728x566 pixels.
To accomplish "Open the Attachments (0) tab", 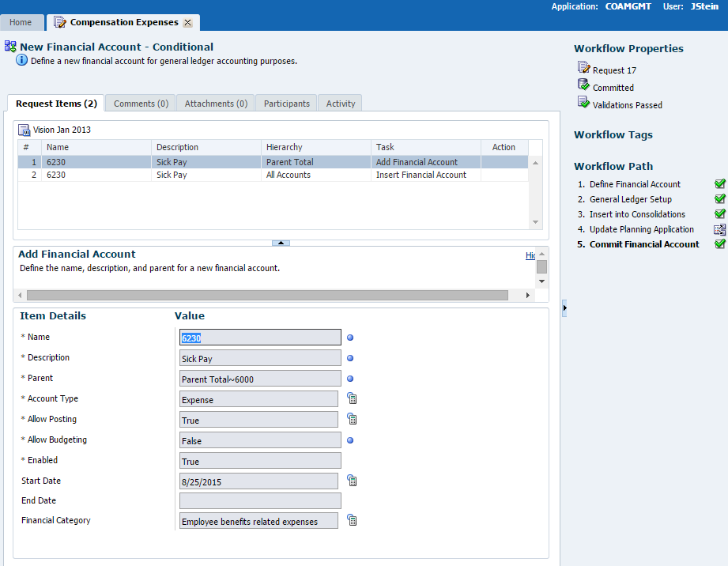I will click(x=215, y=104).
